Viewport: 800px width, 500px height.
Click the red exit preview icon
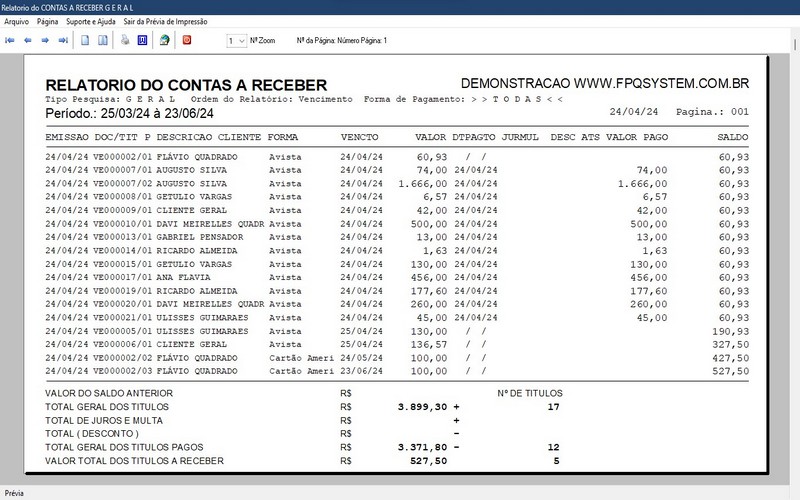pos(187,40)
